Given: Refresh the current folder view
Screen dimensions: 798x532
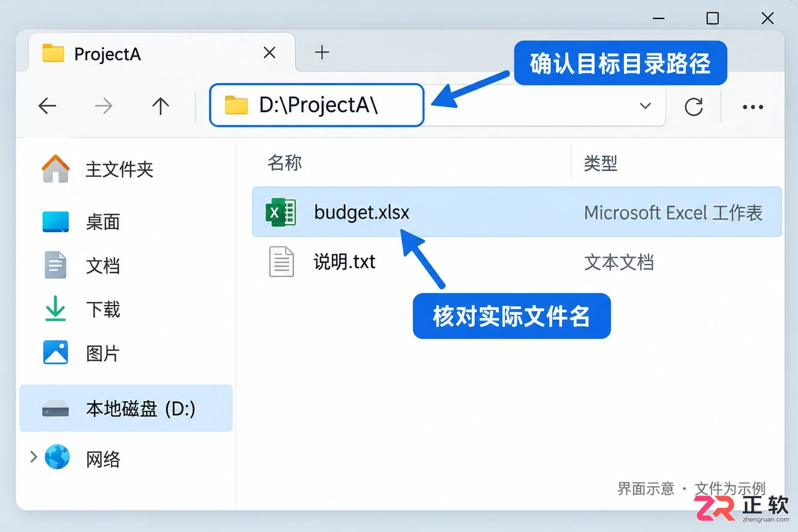Looking at the screenshot, I should [693, 106].
